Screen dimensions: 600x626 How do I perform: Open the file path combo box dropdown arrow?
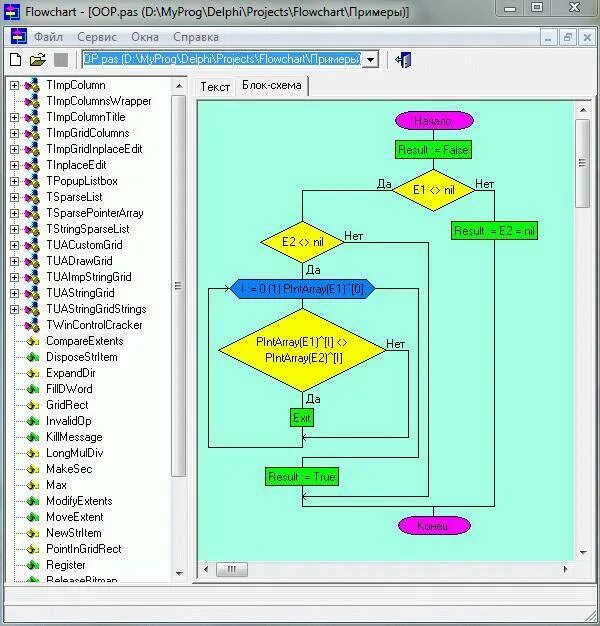click(x=370, y=60)
